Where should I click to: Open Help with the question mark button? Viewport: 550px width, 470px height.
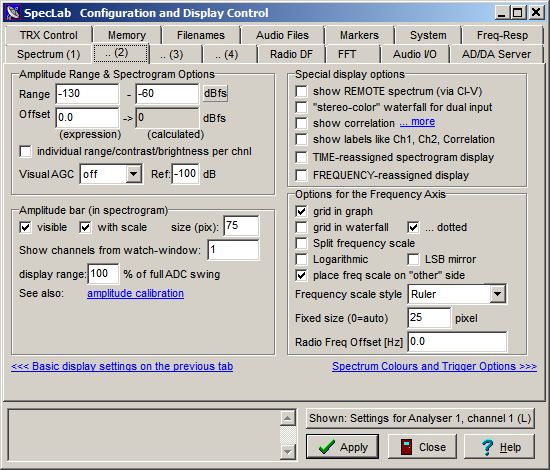(499, 447)
